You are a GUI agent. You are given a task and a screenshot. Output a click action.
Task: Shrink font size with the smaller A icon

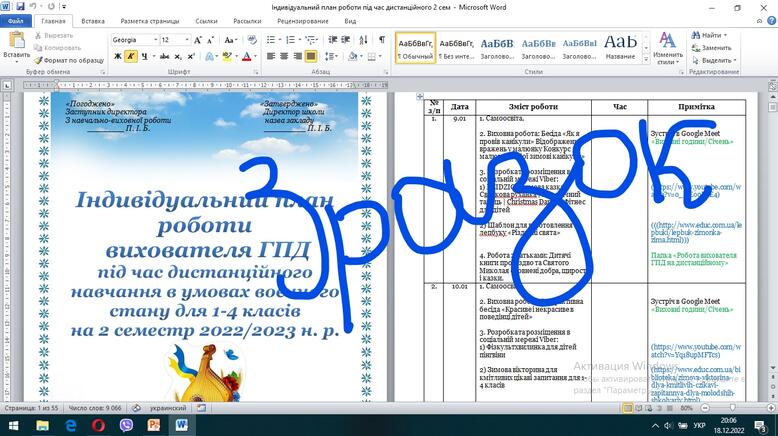tap(210, 40)
